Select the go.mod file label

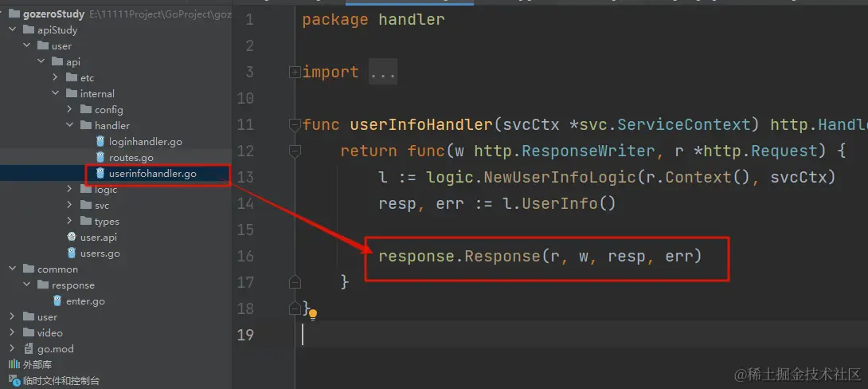pyautogui.click(x=56, y=349)
